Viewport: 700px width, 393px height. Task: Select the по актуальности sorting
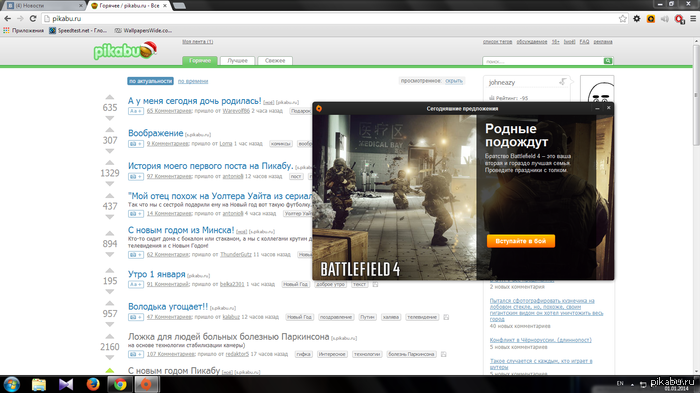point(150,81)
